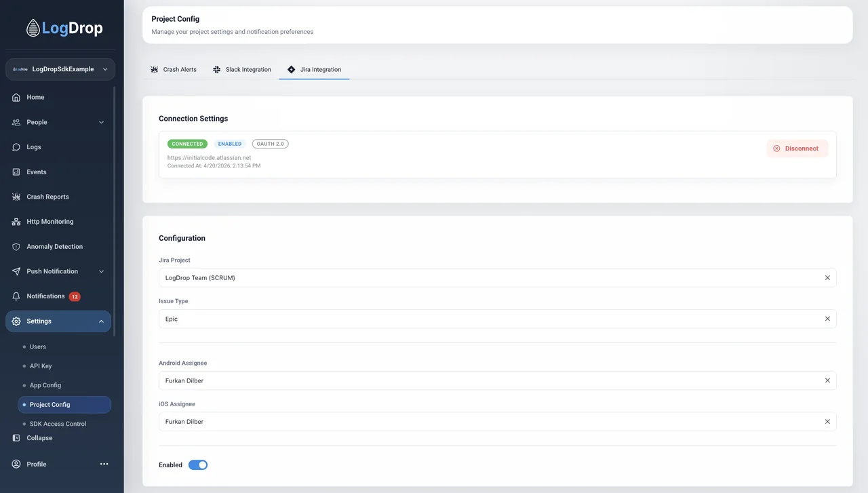Expand the Push Notification submenu chevron

(x=102, y=272)
